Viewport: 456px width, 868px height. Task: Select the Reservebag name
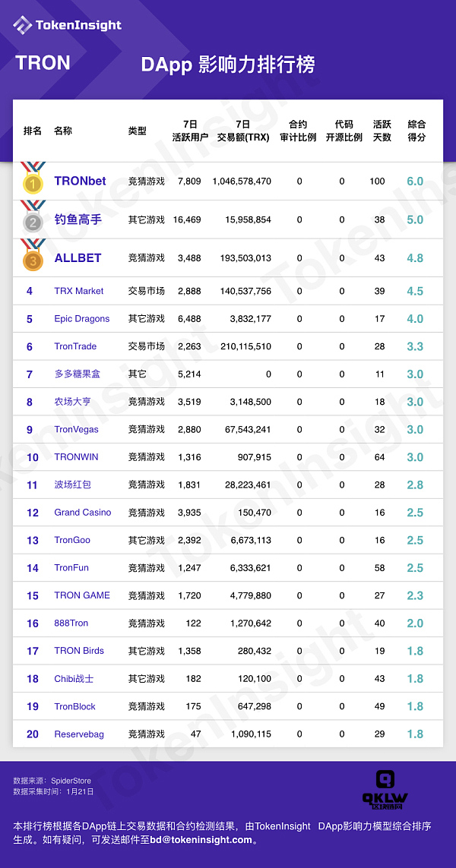point(79,734)
